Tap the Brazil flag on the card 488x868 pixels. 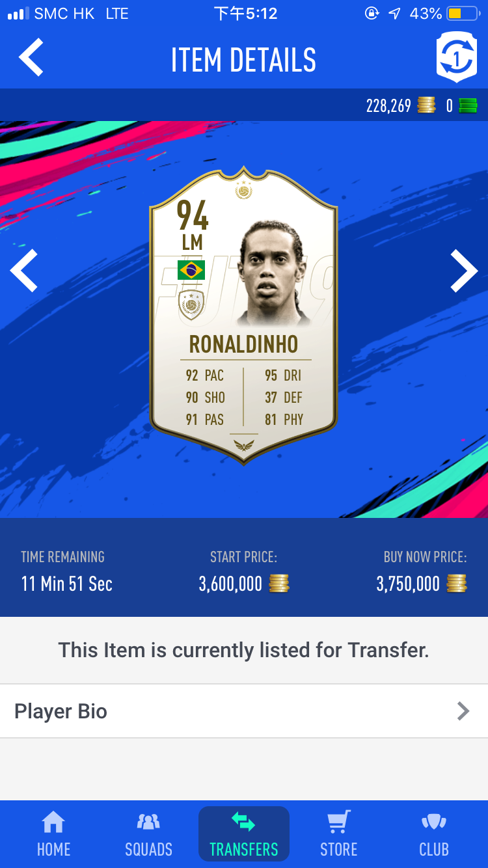[191, 269]
